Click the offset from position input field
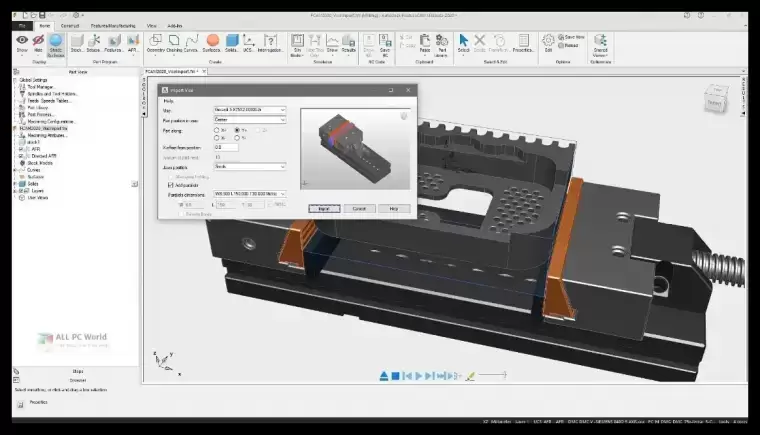760x435 pixels. click(x=226, y=147)
